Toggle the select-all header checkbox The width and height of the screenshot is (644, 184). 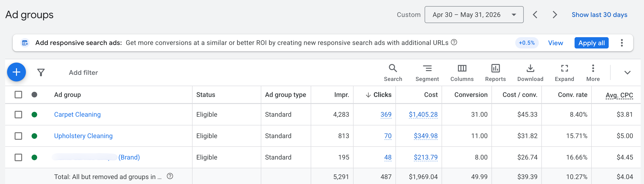(18, 95)
